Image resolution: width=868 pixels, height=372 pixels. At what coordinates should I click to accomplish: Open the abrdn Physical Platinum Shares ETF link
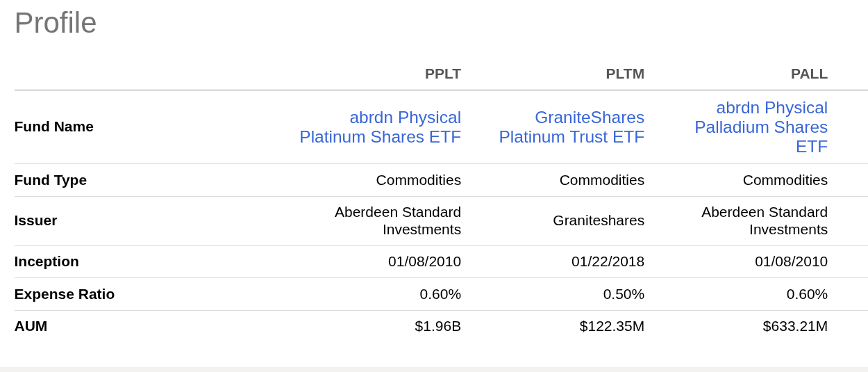[380, 127]
